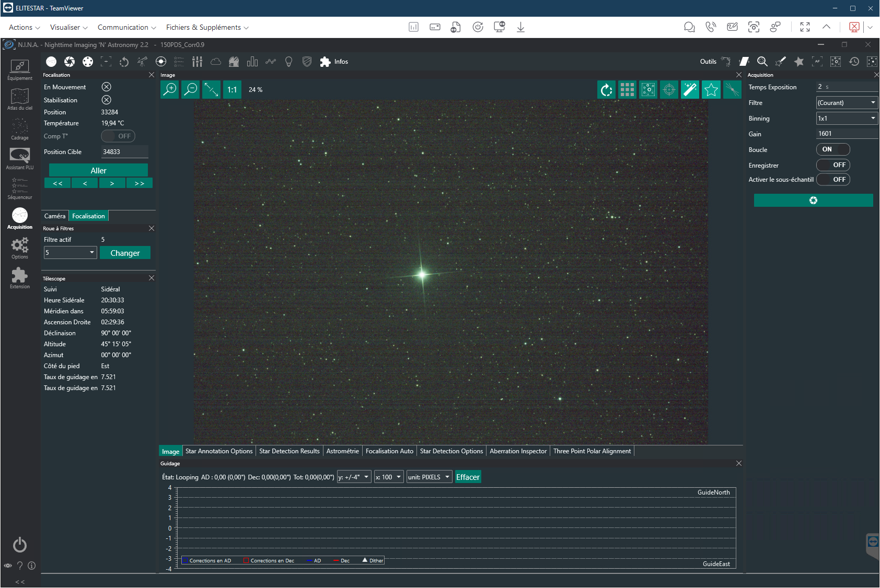Toggle the Statistics bar chart icon
Viewport: 880px width, 588px height.
click(x=252, y=62)
